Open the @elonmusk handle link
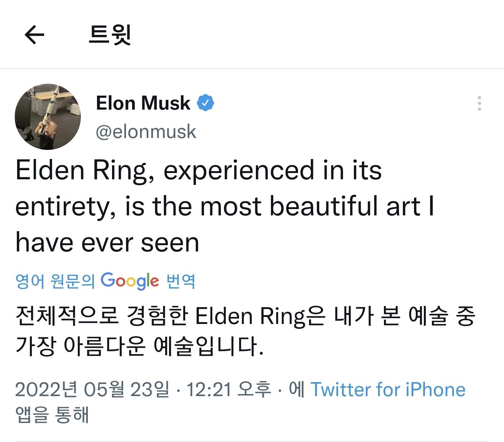Viewport: 504px width, 442px height. 146,132
